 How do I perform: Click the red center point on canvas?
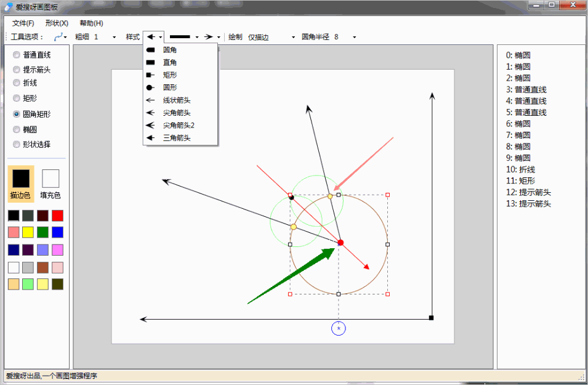tap(340, 243)
